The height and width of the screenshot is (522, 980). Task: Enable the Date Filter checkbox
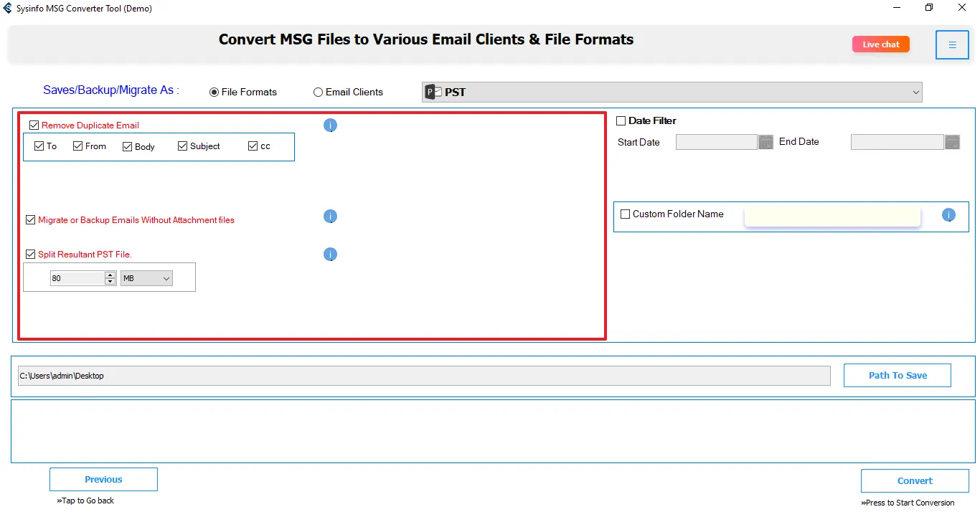click(621, 121)
